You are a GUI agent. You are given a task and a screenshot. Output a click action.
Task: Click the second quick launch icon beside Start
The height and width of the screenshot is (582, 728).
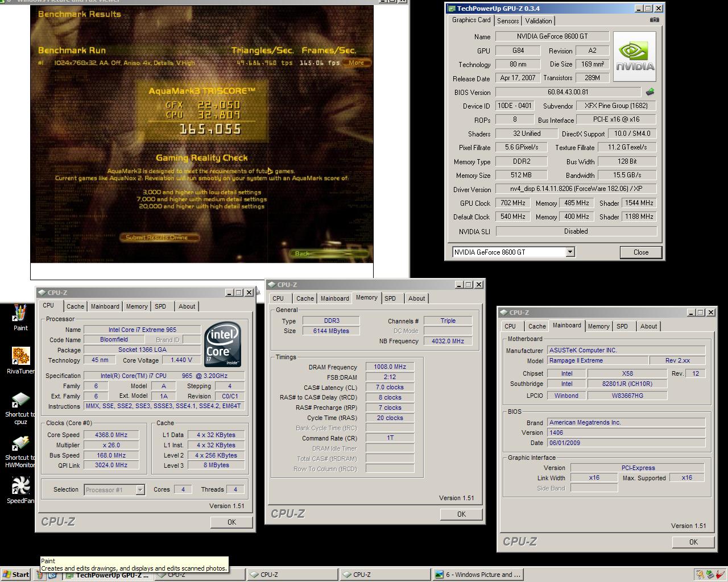point(52,575)
